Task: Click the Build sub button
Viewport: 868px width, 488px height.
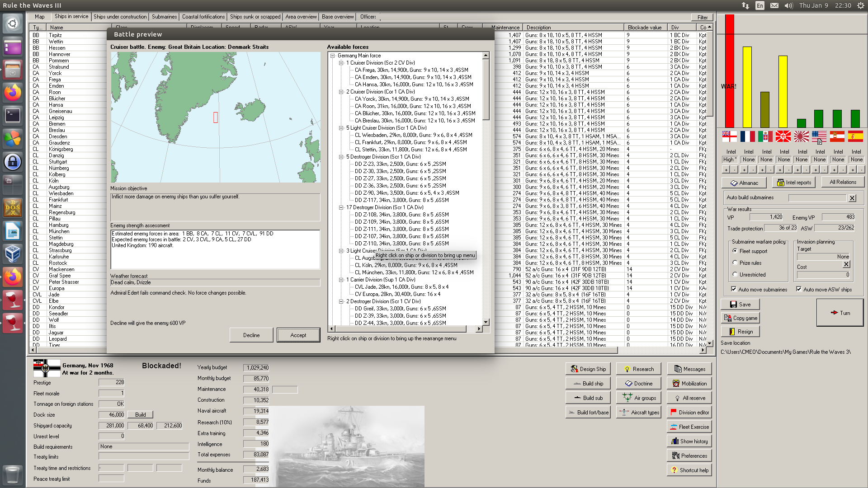Action: click(588, 398)
